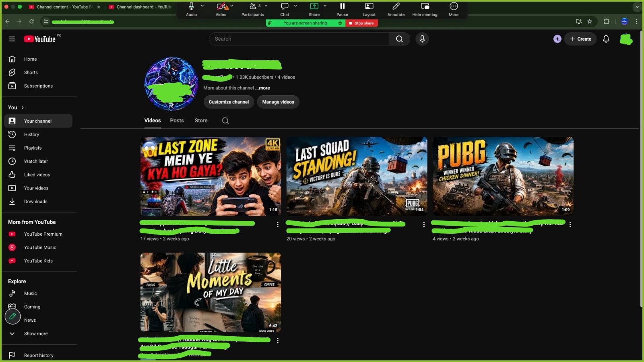644x362 pixels.
Task: Open Zoom Annotate tools
Action: point(396,9)
